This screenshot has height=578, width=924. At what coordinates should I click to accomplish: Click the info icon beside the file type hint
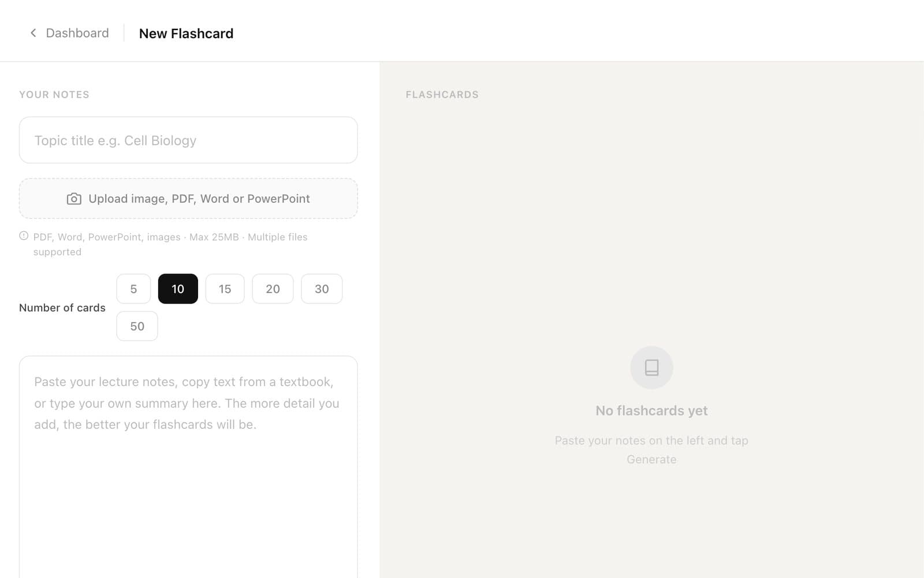pyautogui.click(x=24, y=236)
